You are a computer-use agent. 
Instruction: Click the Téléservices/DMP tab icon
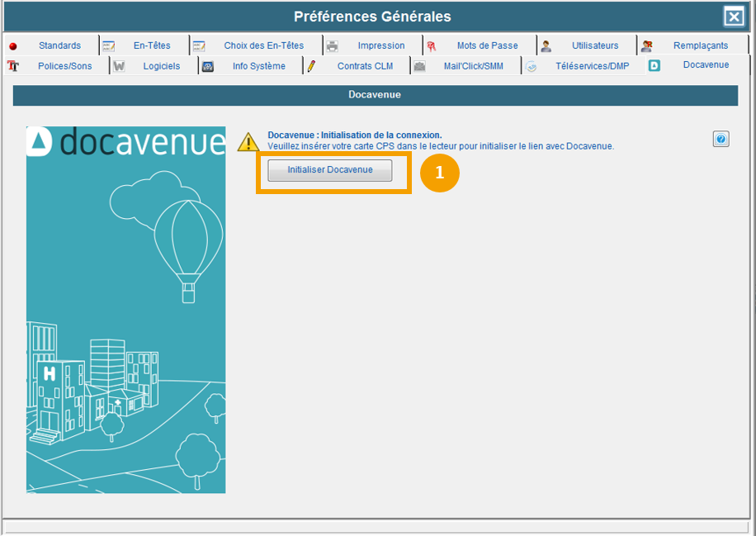(532, 66)
